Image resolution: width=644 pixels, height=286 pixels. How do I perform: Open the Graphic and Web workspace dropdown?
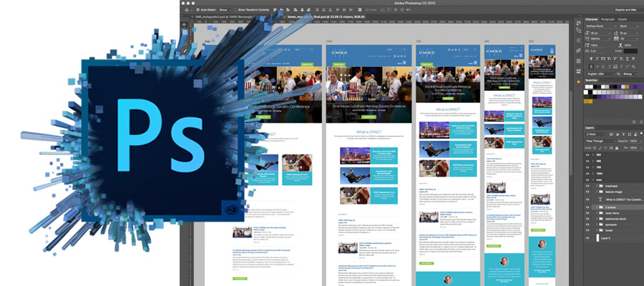click(x=628, y=10)
